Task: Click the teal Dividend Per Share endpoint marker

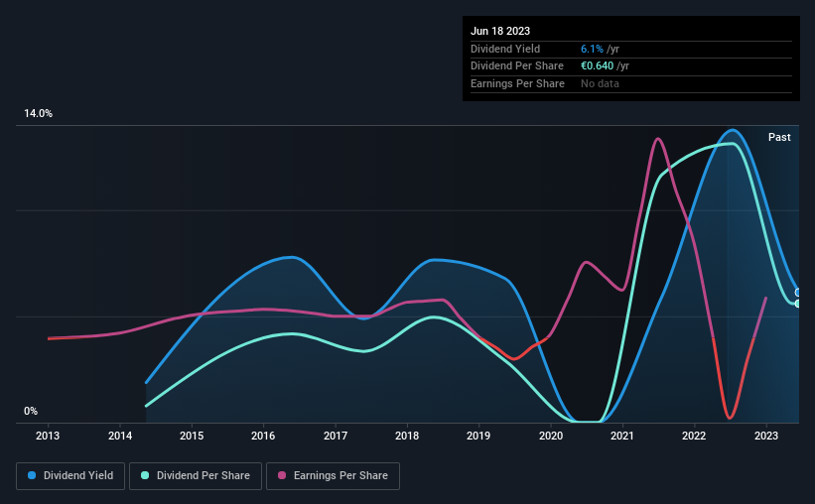Action: 798,304
